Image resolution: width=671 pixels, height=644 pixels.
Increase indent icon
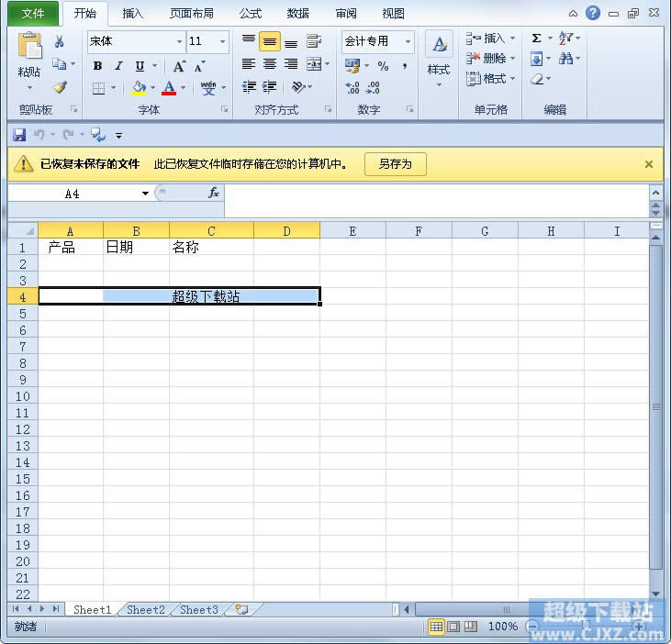click(270, 87)
